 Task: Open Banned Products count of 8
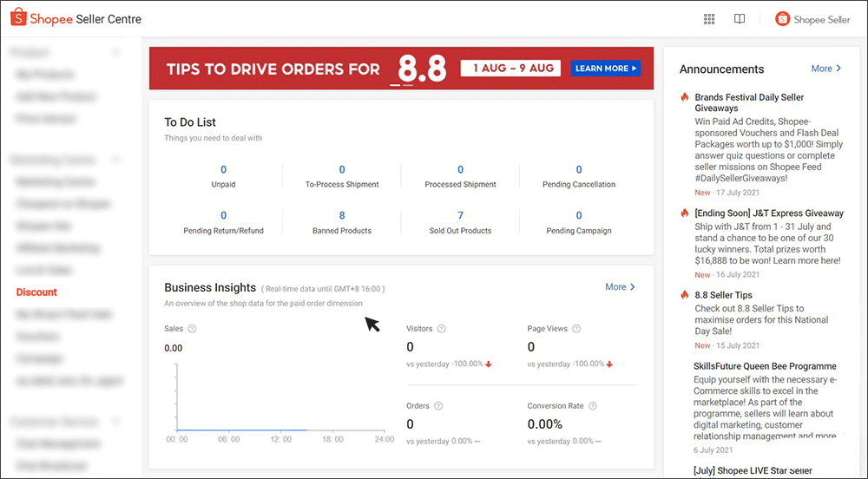pyautogui.click(x=342, y=215)
